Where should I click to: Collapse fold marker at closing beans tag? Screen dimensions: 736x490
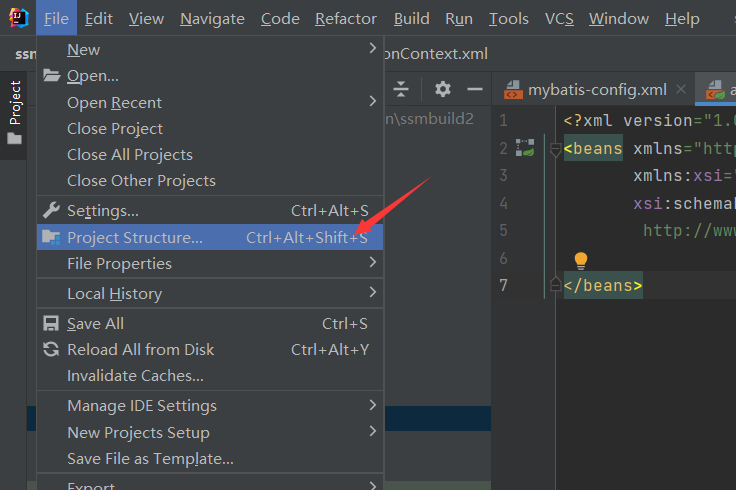pyautogui.click(x=555, y=286)
